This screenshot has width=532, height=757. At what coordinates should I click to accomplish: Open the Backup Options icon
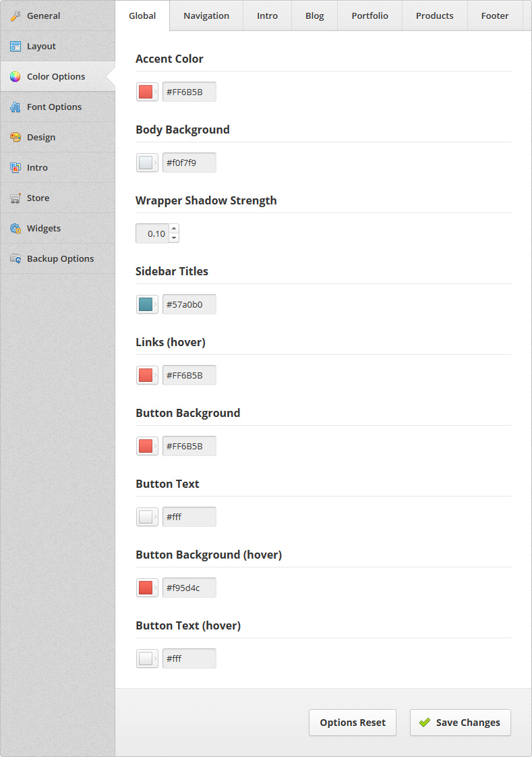click(16, 259)
